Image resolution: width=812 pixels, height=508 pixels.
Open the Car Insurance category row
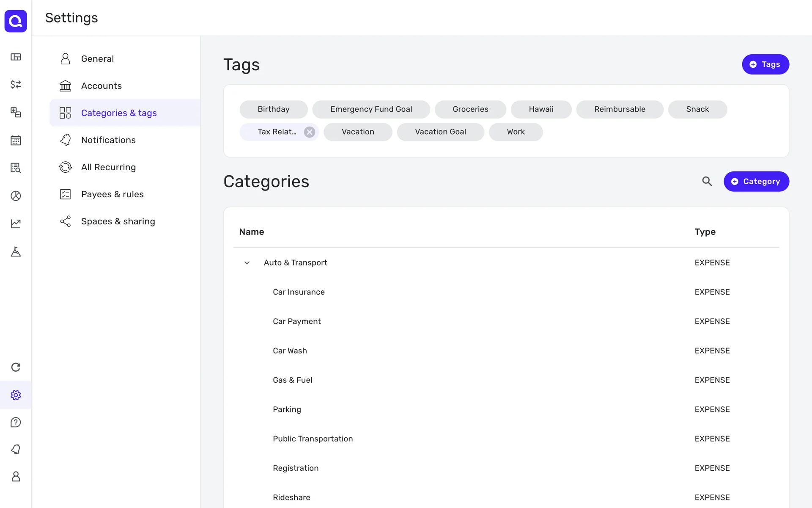[299, 292]
